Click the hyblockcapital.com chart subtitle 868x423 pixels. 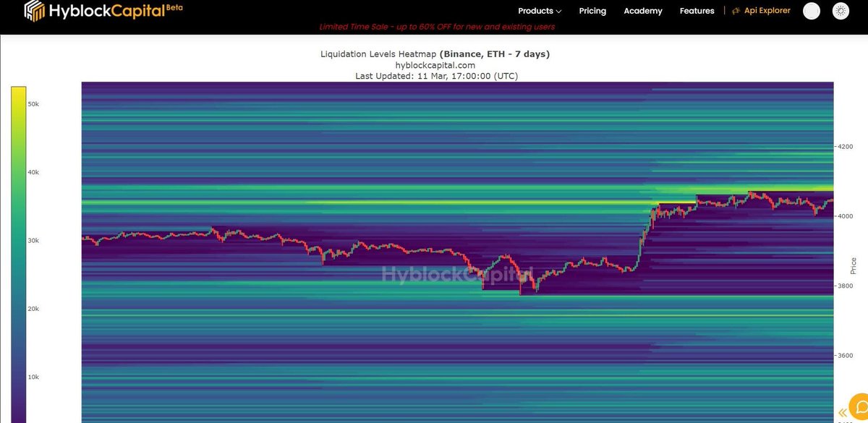(x=436, y=65)
